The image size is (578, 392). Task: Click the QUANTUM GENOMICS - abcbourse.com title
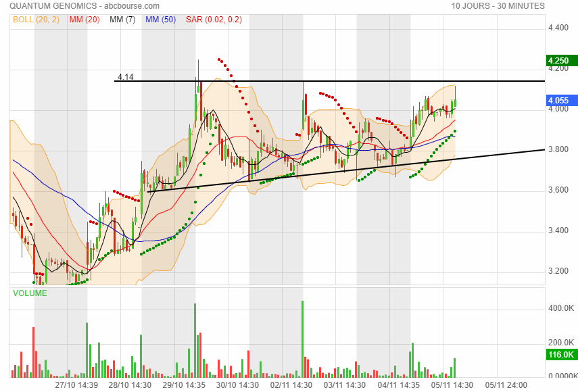tap(85, 6)
